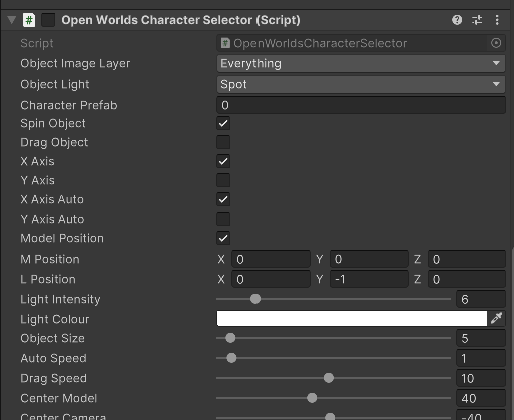Open the Object Light dropdown
514x420 pixels.
(361, 84)
